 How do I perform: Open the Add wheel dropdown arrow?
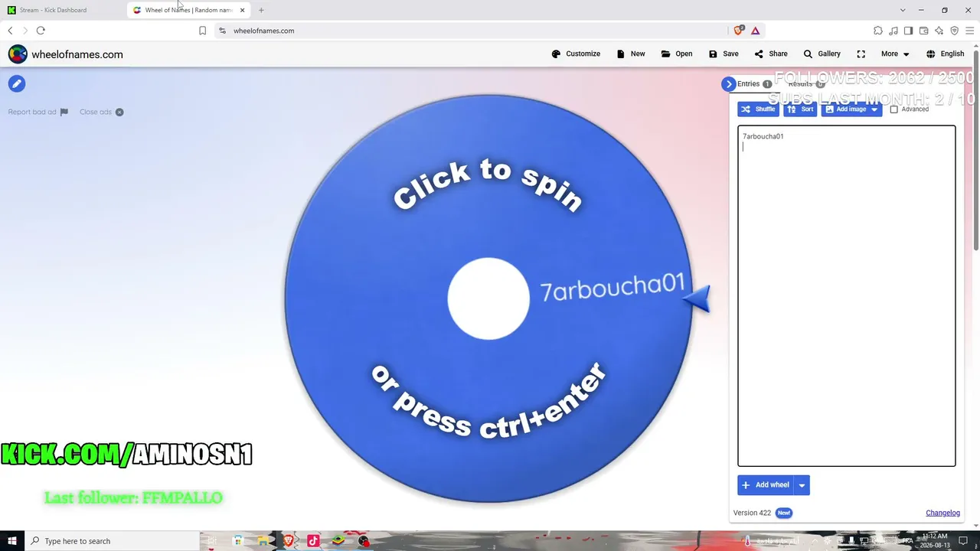click(x=802, y=485)
